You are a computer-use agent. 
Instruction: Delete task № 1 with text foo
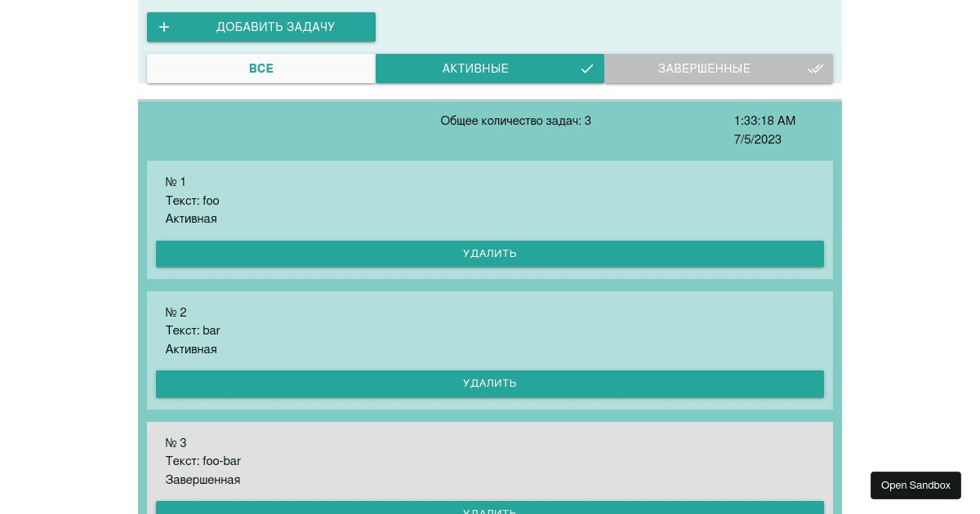pyautogui.click(x=490, y=254)
